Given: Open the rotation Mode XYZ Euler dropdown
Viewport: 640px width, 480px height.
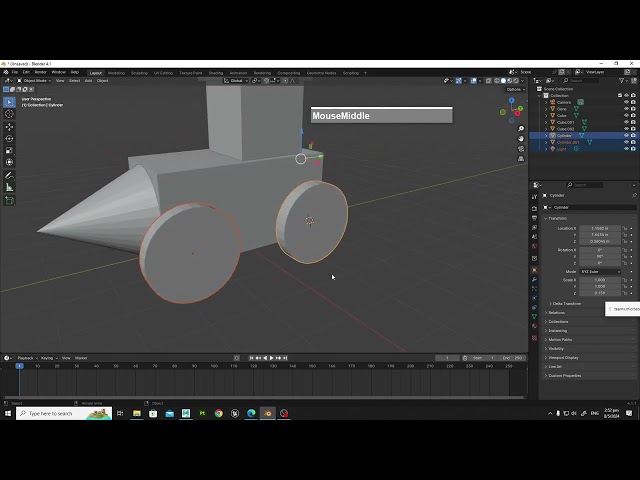Looking at the screenshot, I should point(600,272).
